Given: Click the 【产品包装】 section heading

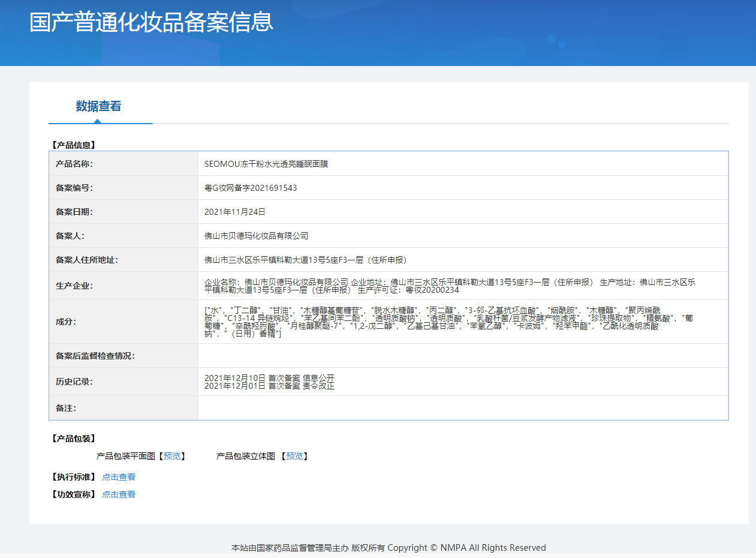Looking at the screenshot, I should [73, 439].
